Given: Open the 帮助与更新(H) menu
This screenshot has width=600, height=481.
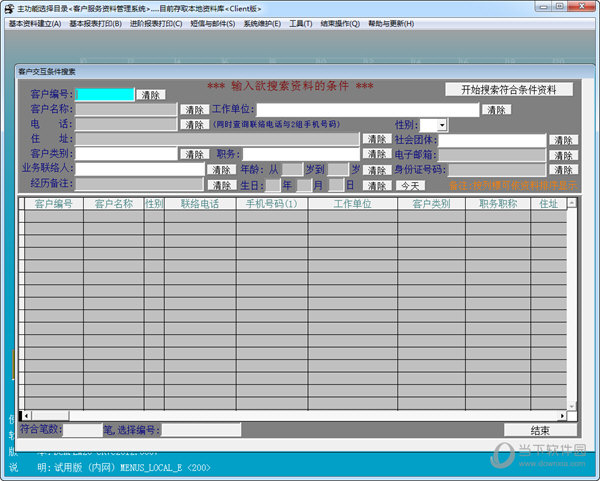Looking at the screenshot, I should (391, 24).
